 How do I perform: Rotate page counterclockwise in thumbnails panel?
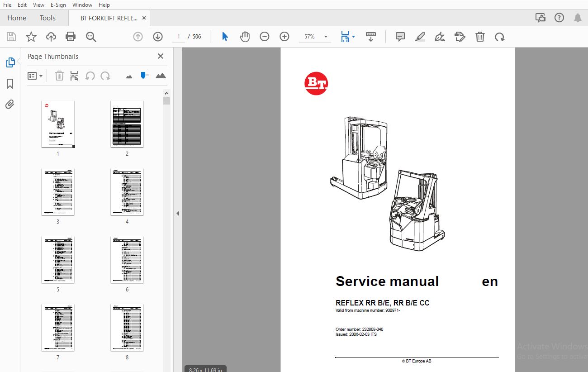[90, 76]
